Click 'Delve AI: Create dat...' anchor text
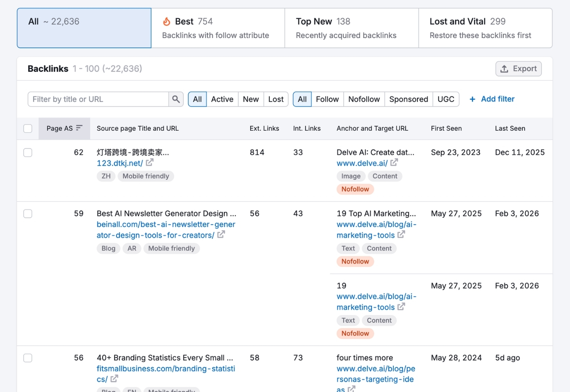The image size is (570, 392). (x=375, y=152)
